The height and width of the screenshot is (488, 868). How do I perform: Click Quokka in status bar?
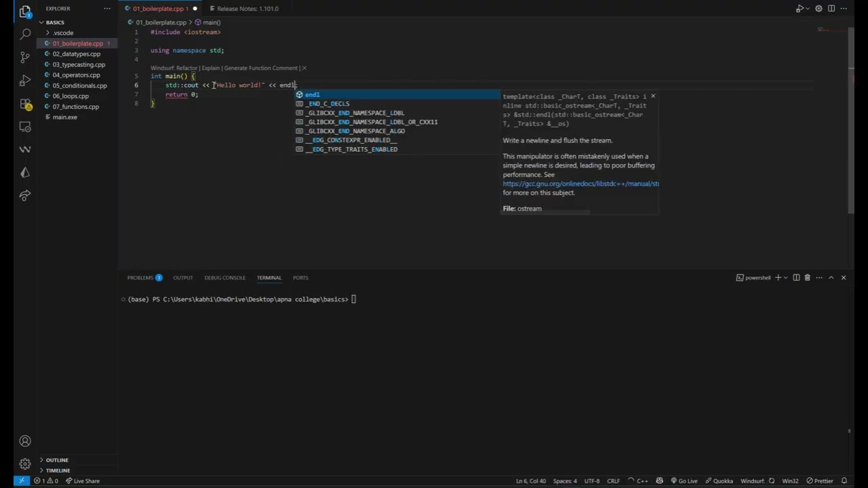tap(719, 481)
